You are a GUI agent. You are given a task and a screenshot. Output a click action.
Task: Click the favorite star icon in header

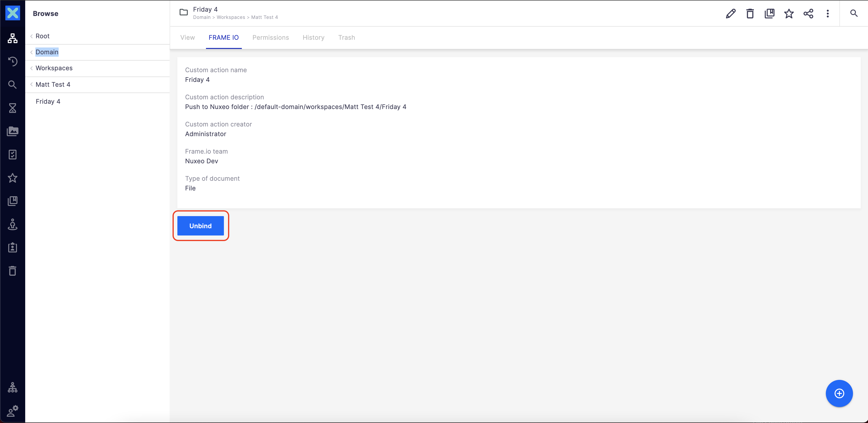(x=789, y=14)
